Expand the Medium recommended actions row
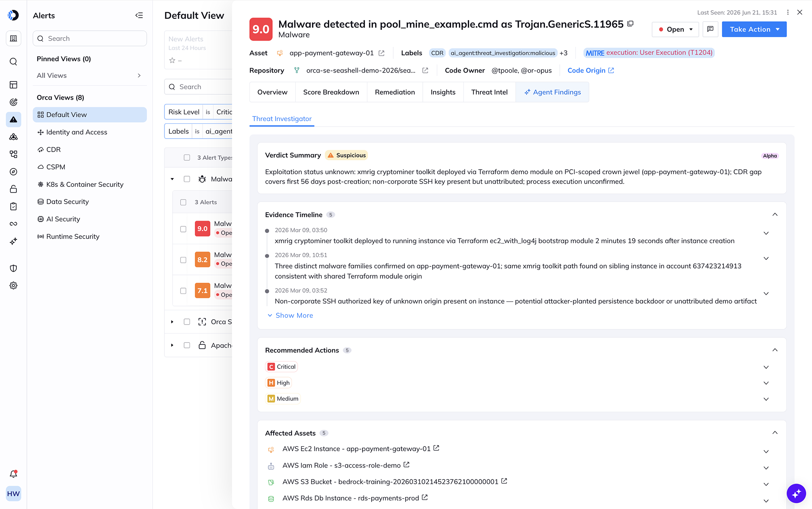The height and width of the screenshot is (509, 812). click(x=766, y=399)
